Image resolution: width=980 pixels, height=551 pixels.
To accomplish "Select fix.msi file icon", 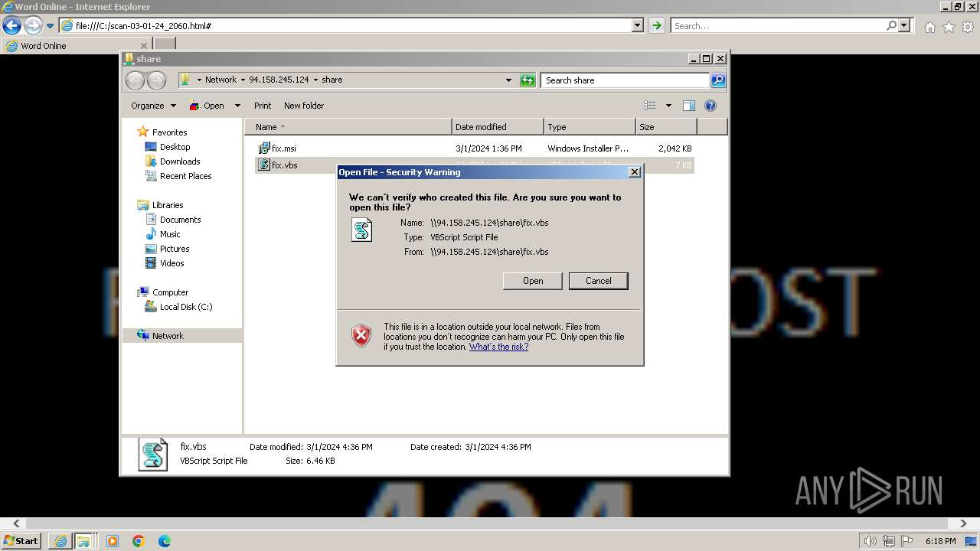I will pyautogui.click(x=264, y=148).
